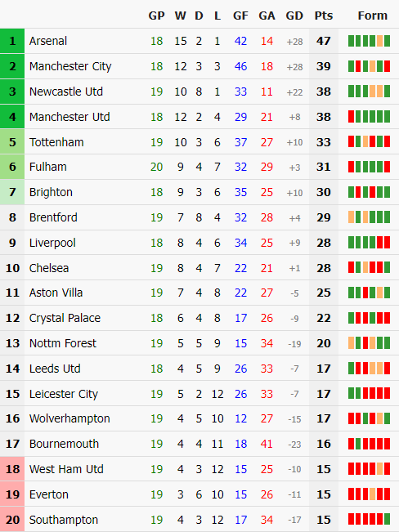Viewport: 399px width, 532px height.
Task: Click the Form column header
Action: point(373,16)
